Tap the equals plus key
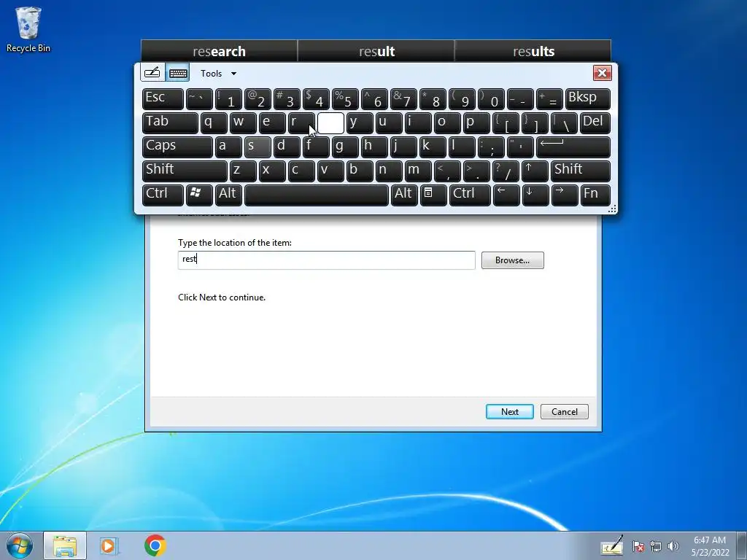The image size is (747, 560). pos(549,99)
